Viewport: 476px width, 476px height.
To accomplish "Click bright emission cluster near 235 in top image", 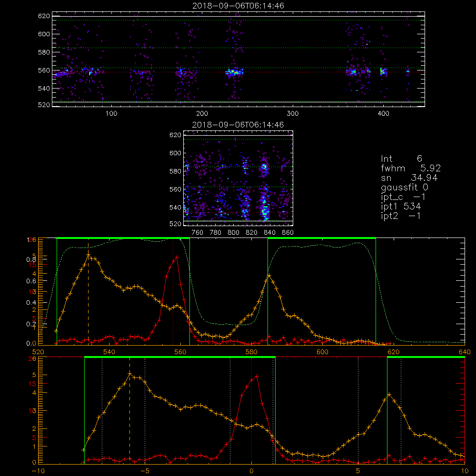I will click(234, 72).
